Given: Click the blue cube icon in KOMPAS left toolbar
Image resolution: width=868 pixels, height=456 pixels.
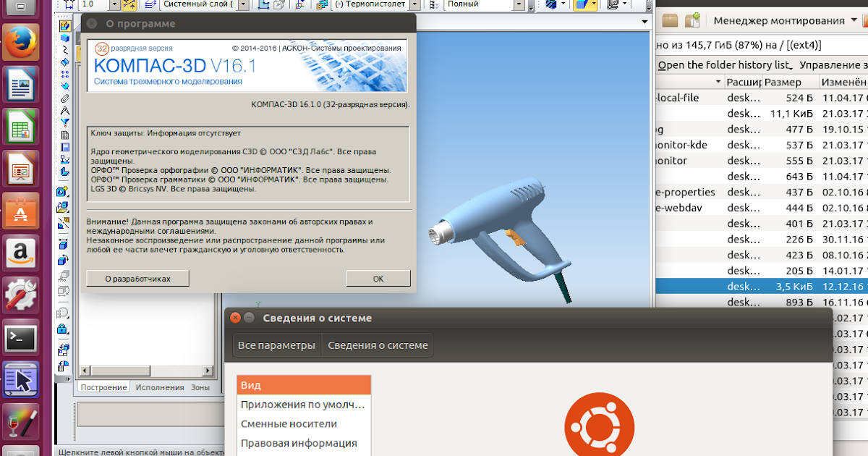Looking at the screenshot, I should [x=65, y=38].
